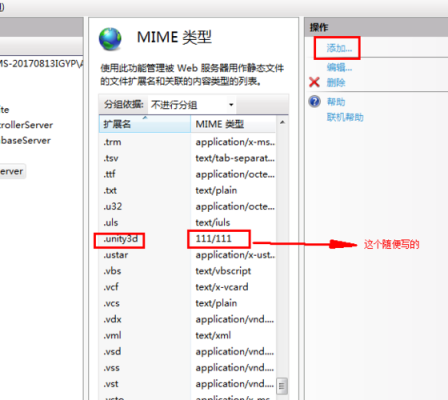Open the 添加... (Add) action link
448x400 pixels.
339,48
